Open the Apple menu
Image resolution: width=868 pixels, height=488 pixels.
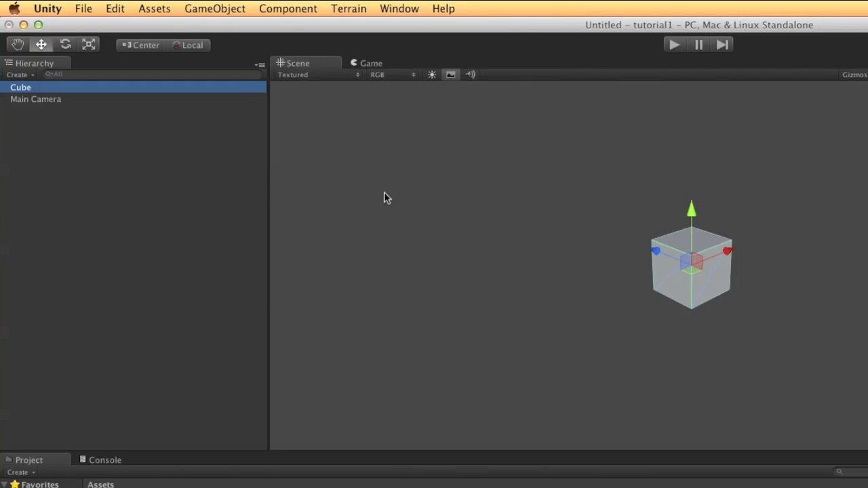click(x=14, y=9)
